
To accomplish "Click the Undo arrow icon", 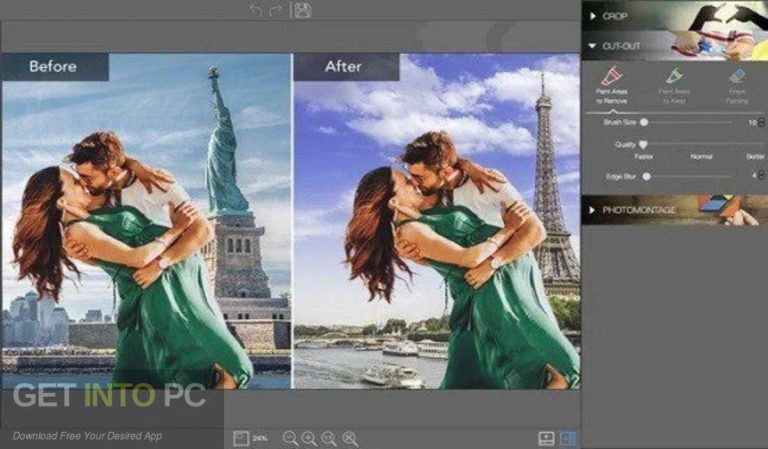I will (x=255, y=10).
